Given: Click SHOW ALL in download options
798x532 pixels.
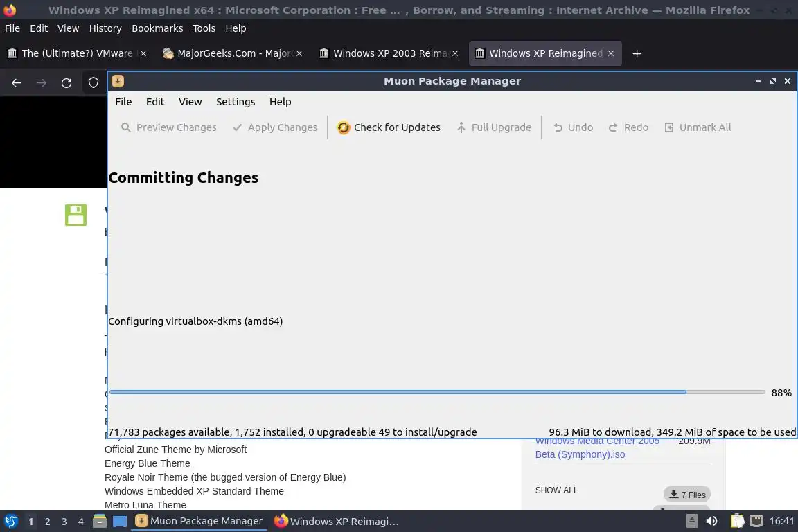Looking at the screenshot, I should tap(556, 490).
